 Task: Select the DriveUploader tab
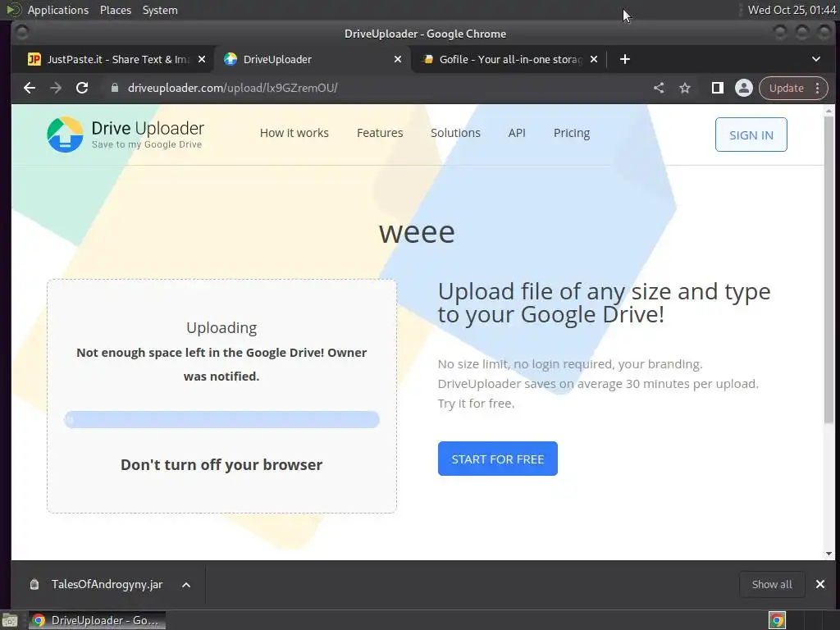click(312, 59)
